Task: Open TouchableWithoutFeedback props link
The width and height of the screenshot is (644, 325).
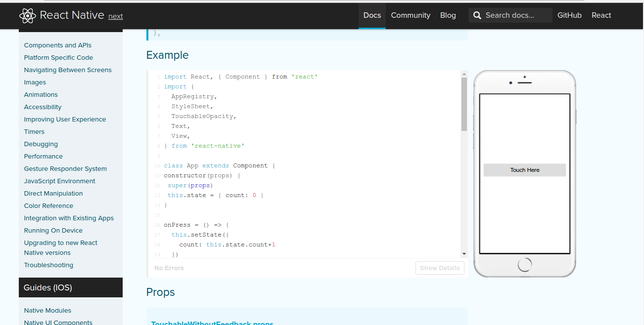Action: tap(212, 324)
